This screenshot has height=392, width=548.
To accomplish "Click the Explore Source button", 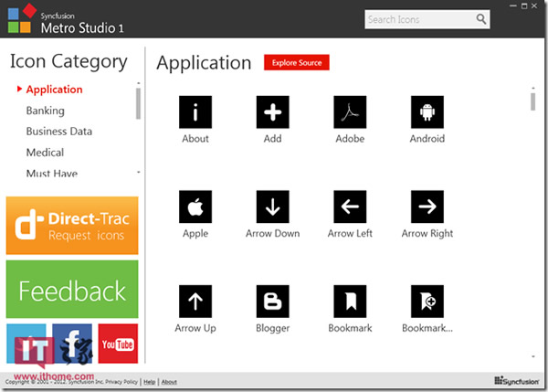I will 296,62.
